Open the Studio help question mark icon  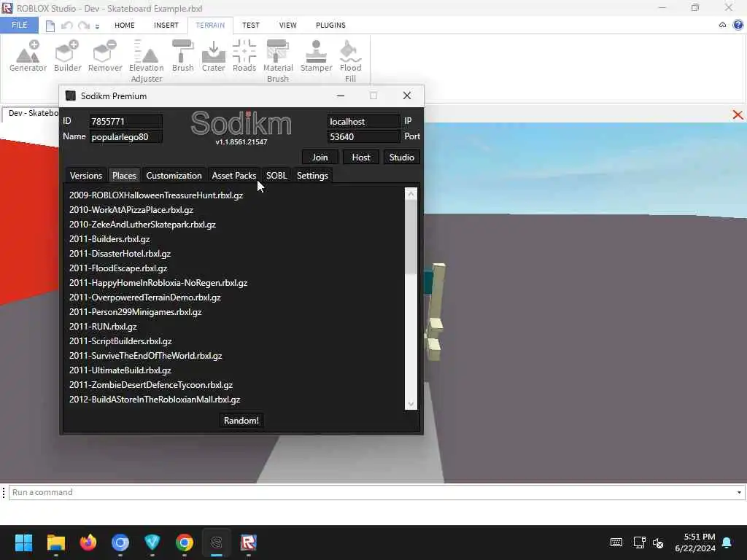738,25
